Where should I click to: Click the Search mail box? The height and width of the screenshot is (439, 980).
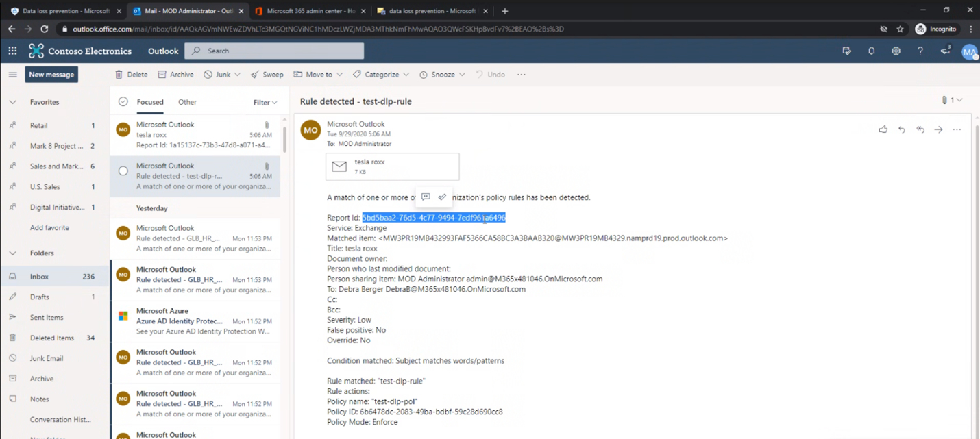(x=275, y=51)
